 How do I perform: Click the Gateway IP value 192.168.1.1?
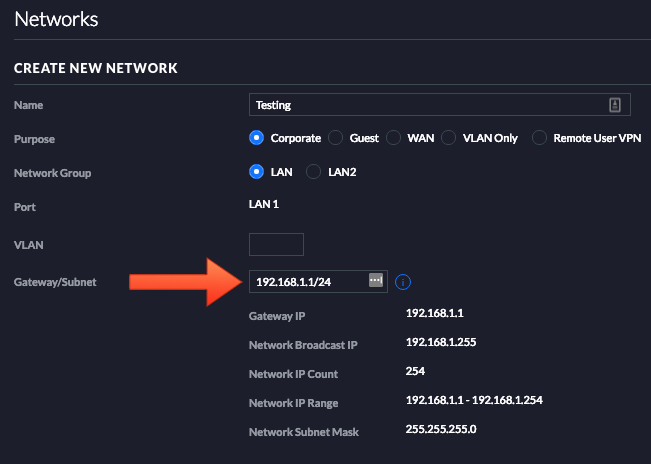(435, 313)
